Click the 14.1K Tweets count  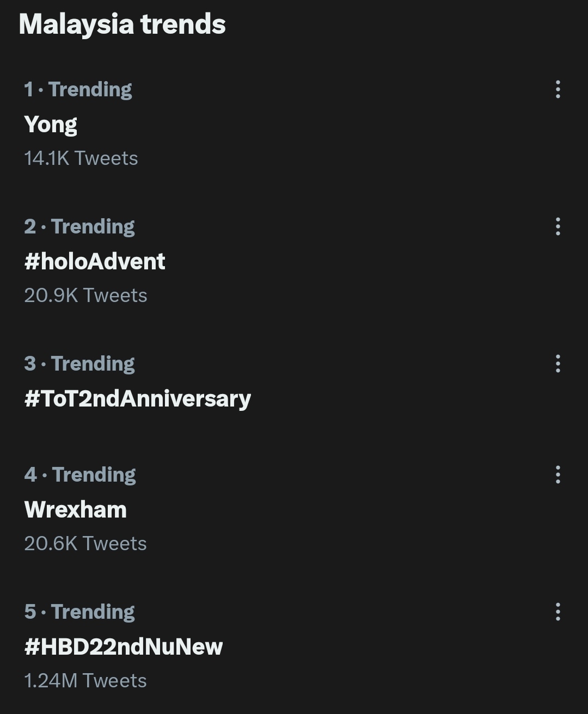pos(81,158)
